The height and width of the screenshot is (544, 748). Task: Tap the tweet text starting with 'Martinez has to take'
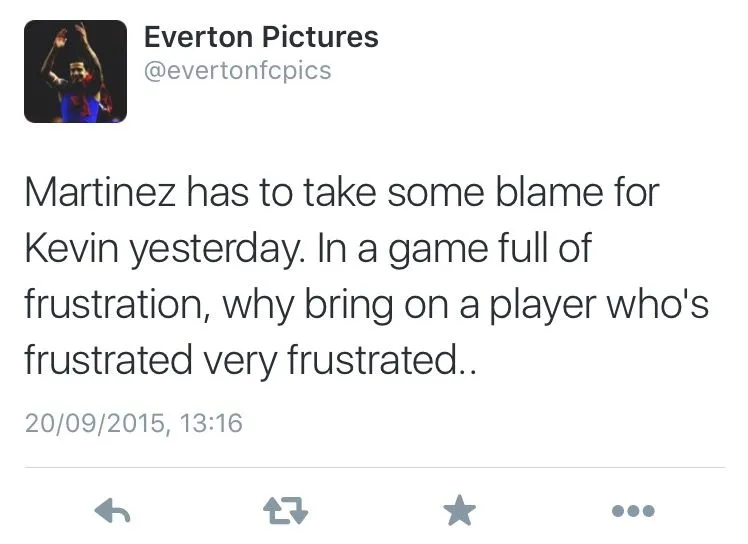(366, 276)
